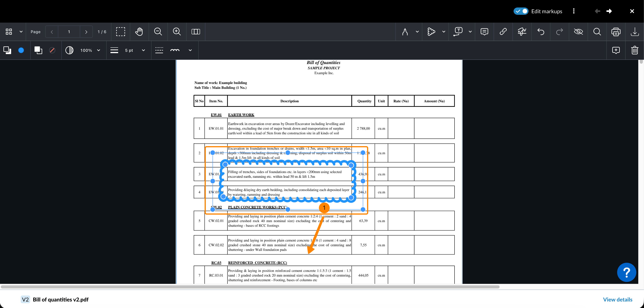
Task: Expand the cloud line style dropdown
Action: point(190,50)
